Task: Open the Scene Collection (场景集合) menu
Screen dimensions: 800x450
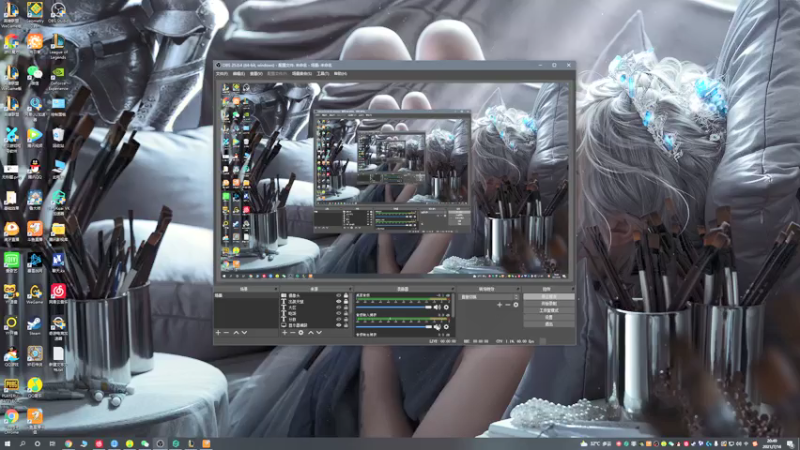Action: coord(302,74)
